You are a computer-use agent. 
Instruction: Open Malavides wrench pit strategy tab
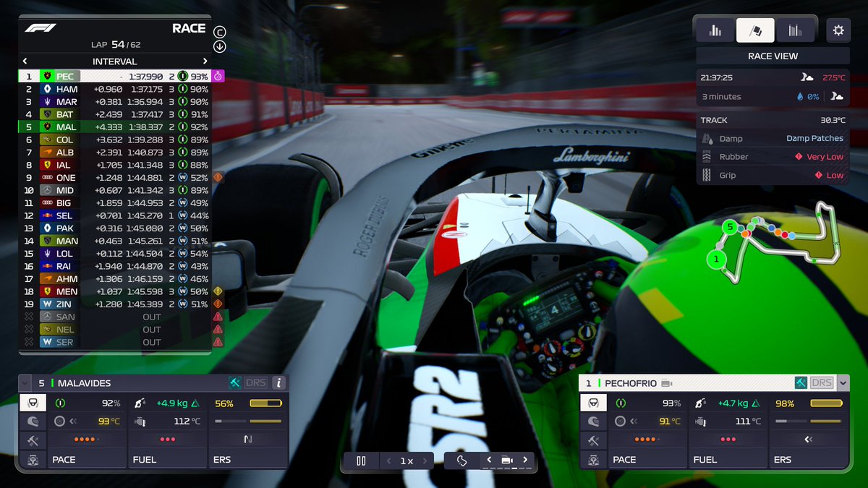(x=33, y=440)
